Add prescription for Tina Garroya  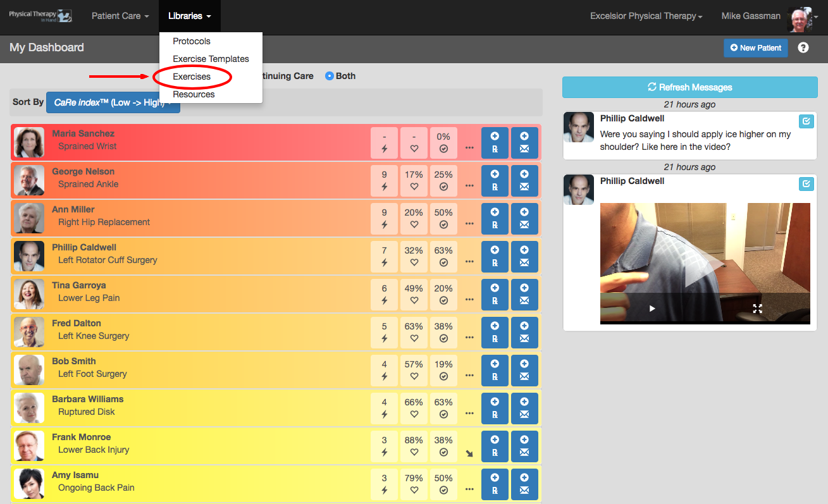(x=495, y=294)
